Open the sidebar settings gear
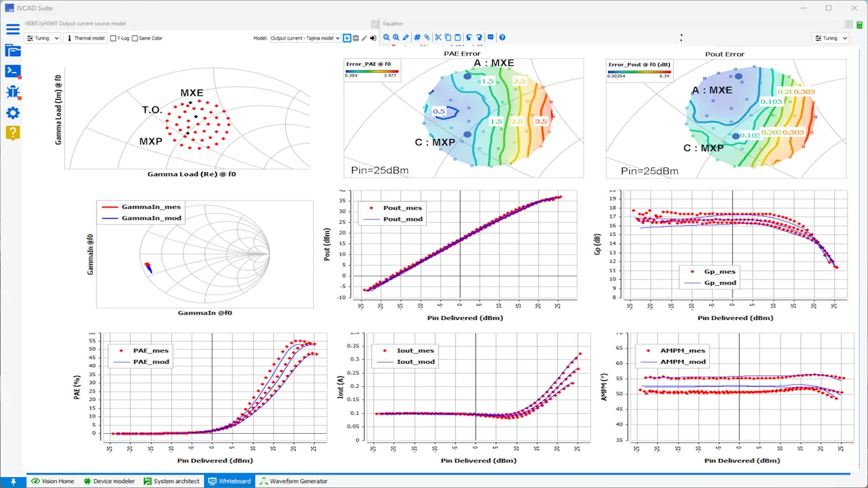 12,113
